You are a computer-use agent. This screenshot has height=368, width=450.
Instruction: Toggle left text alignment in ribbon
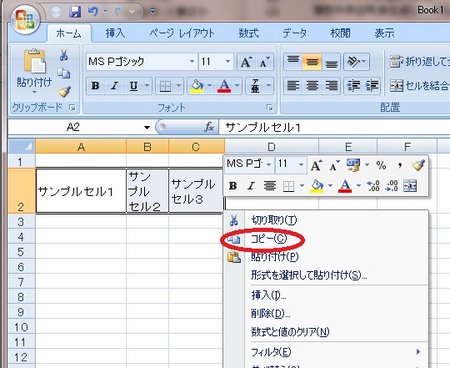[293, 86]
